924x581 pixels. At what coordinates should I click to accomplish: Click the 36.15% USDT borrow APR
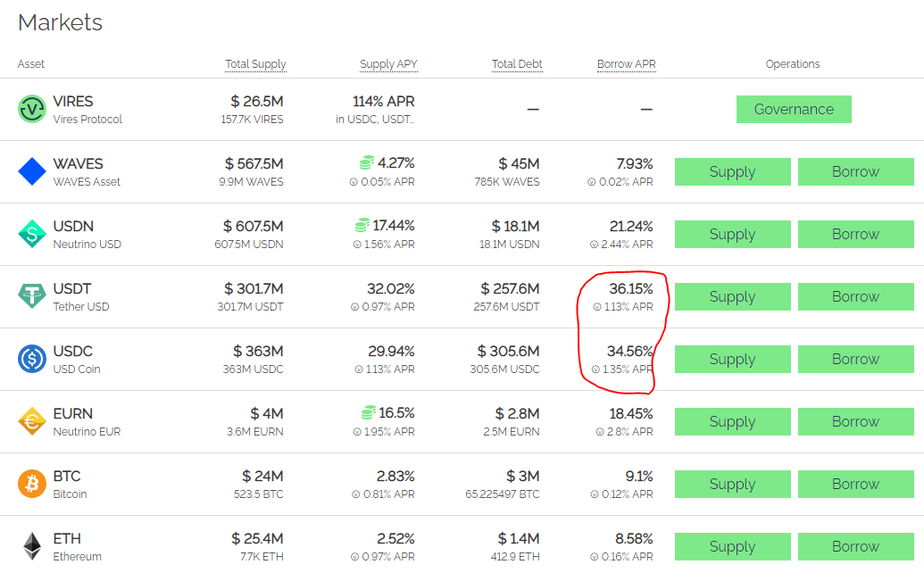pos(631,289)
